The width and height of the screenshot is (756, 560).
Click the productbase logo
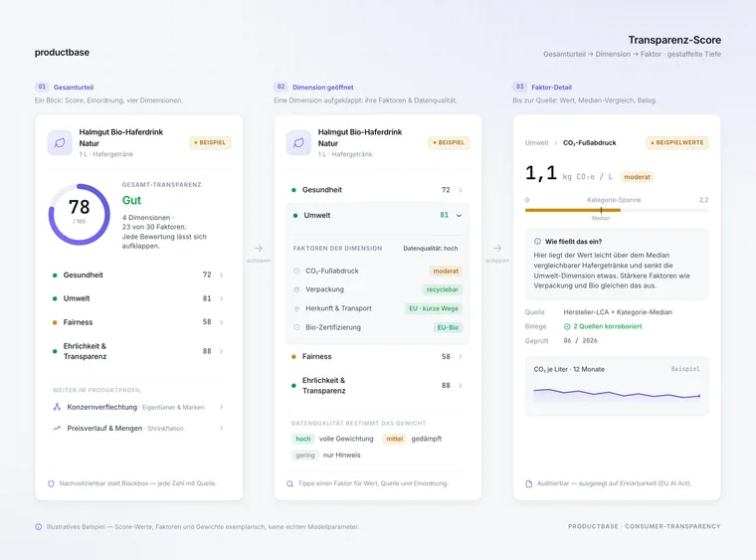[x=62, y=52]
